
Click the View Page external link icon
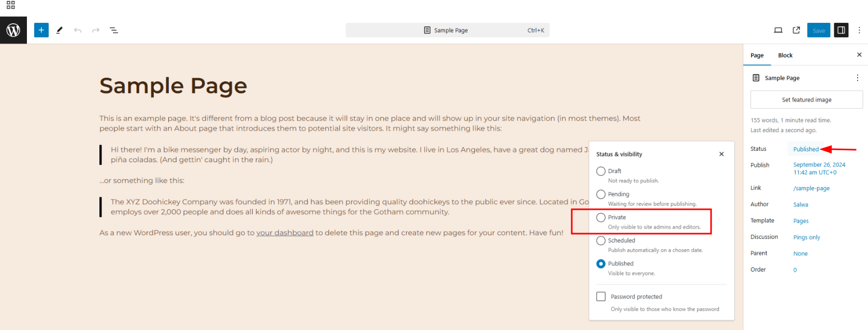click(797, 30)
